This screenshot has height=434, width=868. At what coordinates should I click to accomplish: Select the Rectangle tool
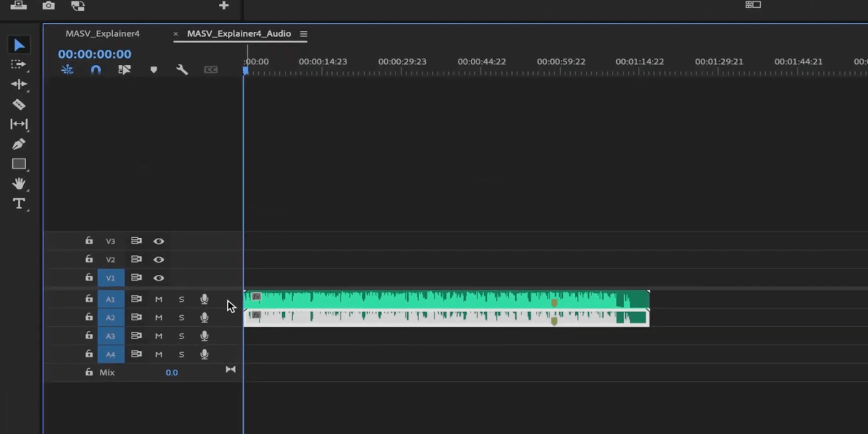coord(19,164)
